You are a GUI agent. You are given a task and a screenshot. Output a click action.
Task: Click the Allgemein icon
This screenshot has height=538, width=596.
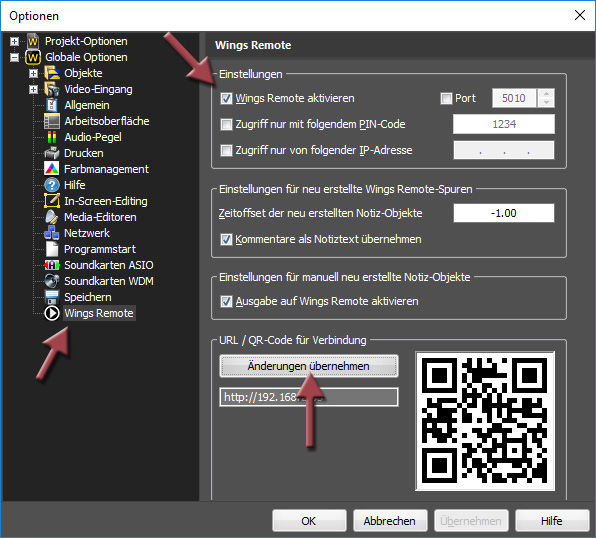(52, 105)
